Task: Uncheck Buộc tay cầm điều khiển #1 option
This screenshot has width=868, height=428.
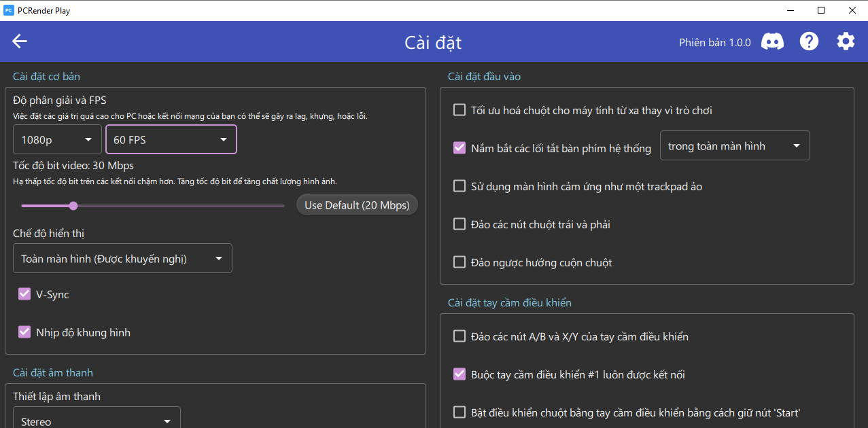Action: coord(459,374)
